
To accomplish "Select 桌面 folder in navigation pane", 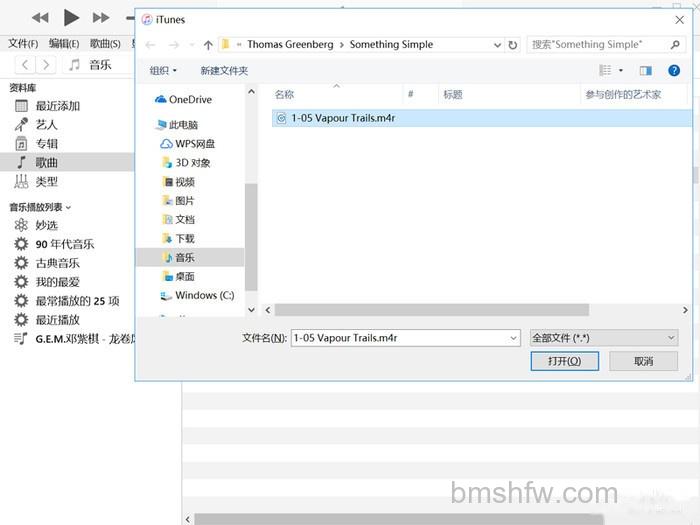I will [x=178, y=276].
